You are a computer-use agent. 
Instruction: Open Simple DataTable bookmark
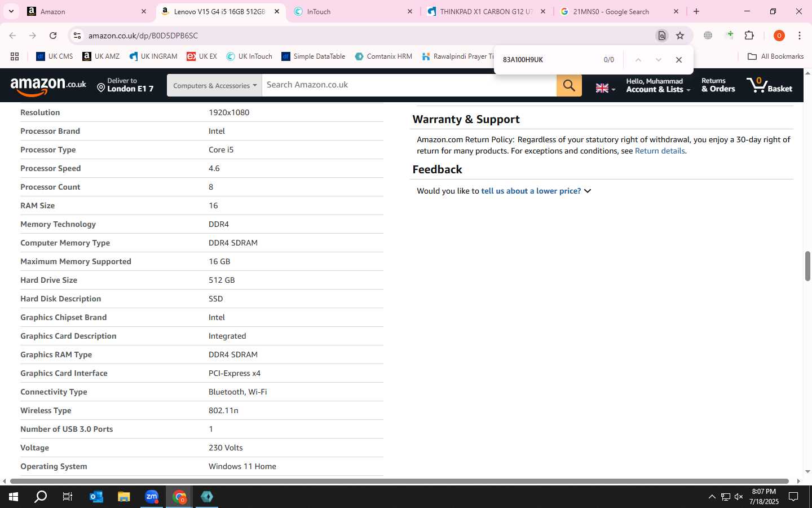(314, 56)
